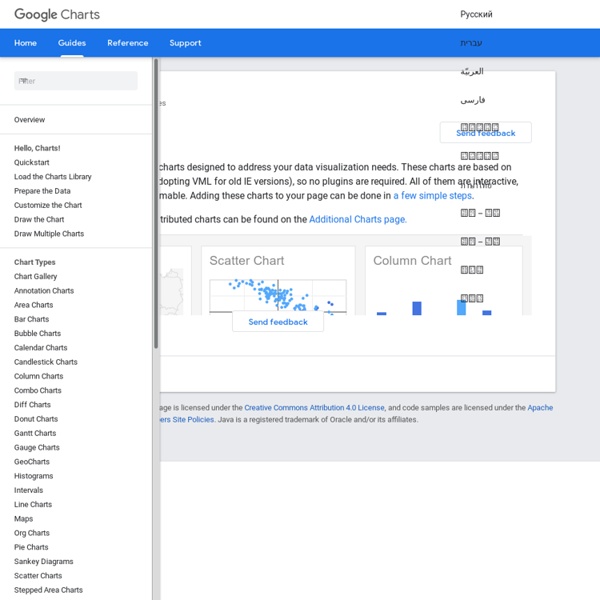The width and height of the screenshot is (600, 600).
Task: Open the Quickstart guide
Action: pyautogui.click(x=32, y=162)
